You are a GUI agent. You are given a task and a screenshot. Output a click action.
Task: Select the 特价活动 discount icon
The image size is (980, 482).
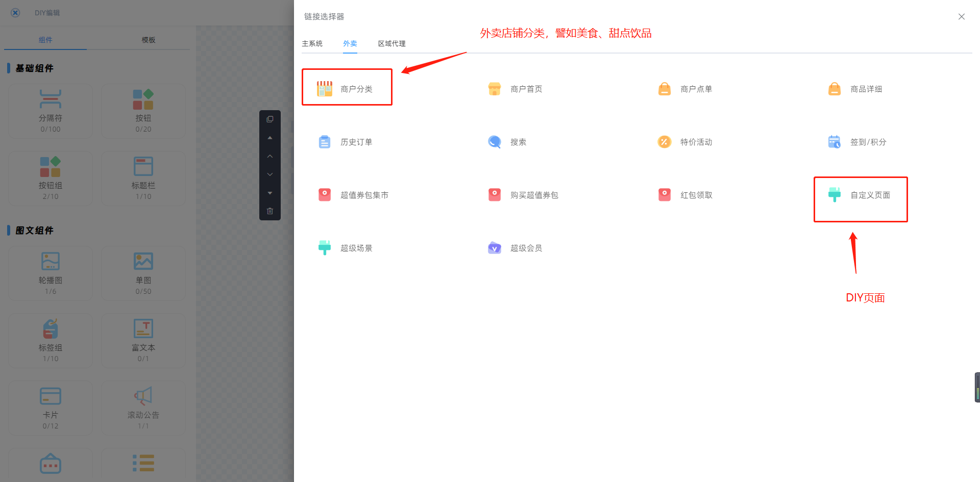664,142
